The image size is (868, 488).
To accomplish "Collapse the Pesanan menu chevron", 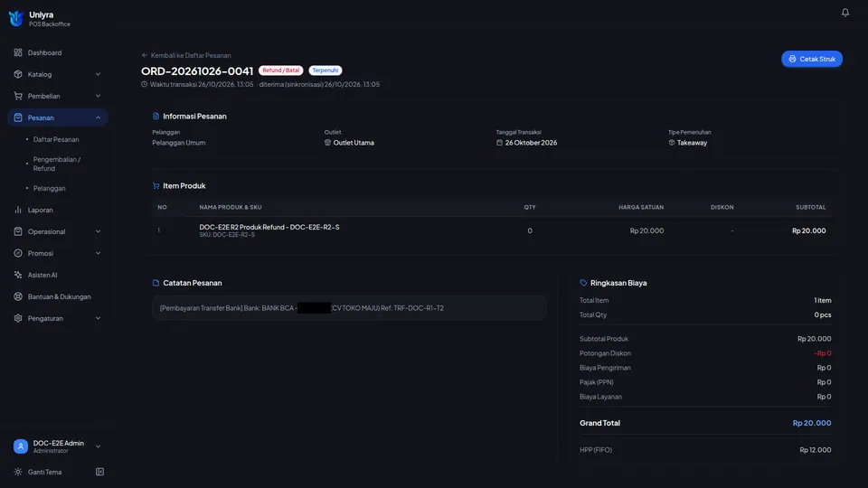I will tap(98, 117).
